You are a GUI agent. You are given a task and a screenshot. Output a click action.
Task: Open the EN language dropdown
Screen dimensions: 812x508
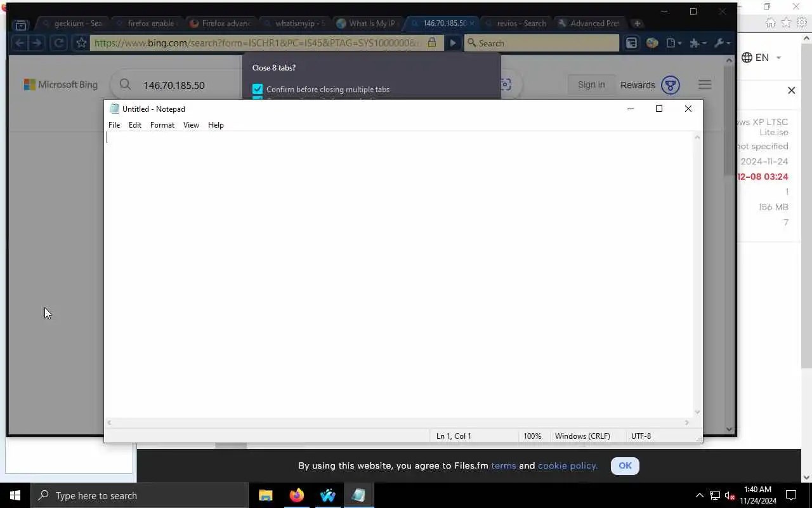[x=761, y=58]
